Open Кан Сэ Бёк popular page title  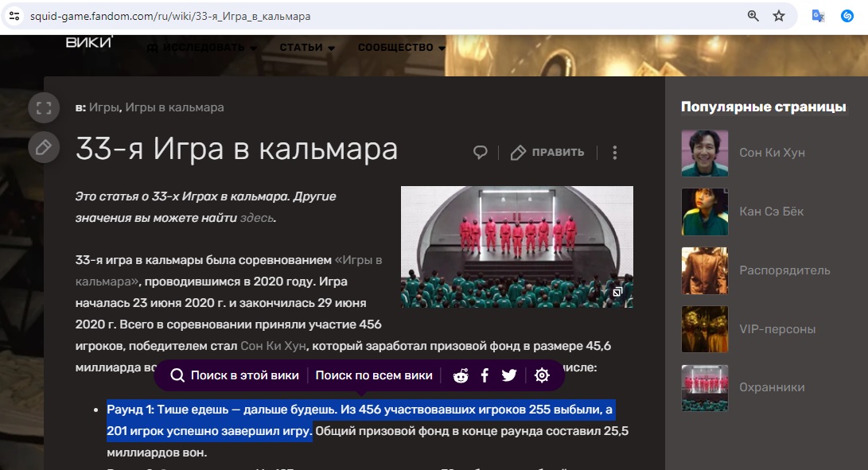pyautogui.click(x=772, y=212)
